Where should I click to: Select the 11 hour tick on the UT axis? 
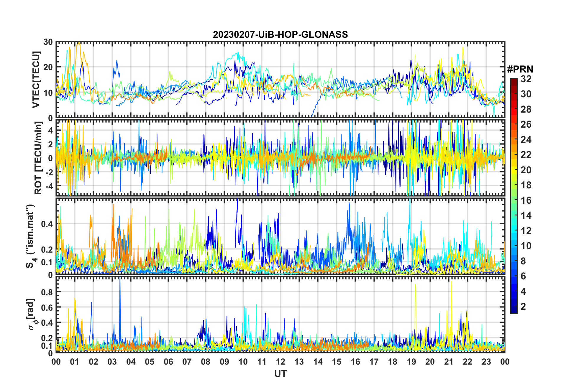262,362
